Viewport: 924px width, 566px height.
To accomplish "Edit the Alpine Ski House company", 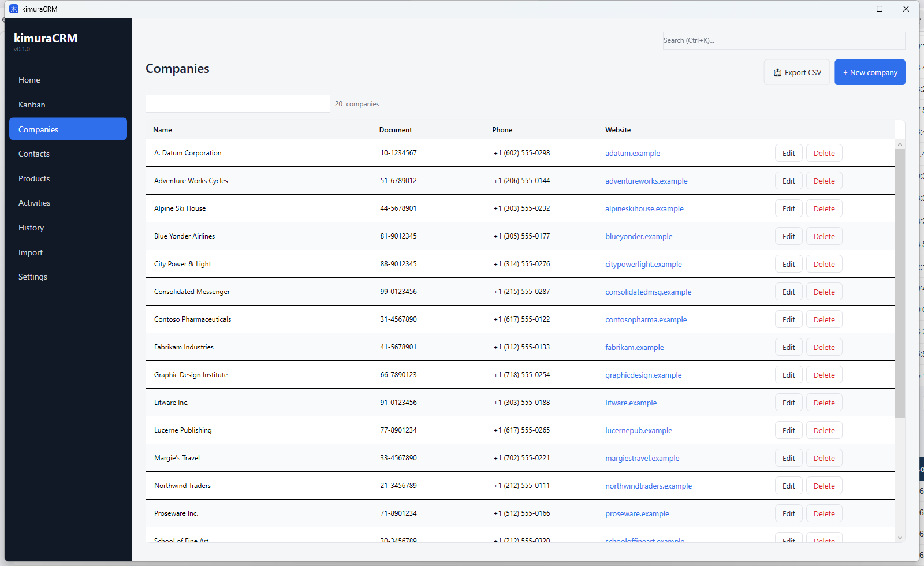I will click(788, 208).
